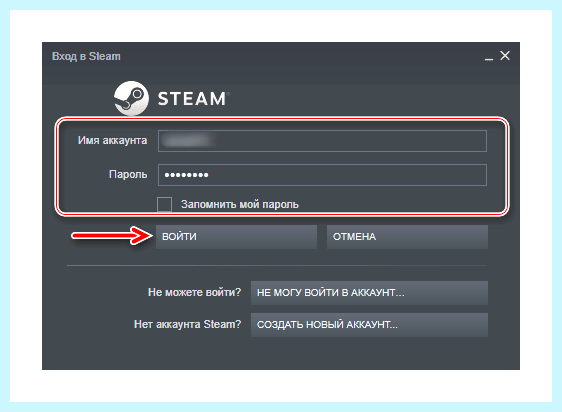
Task: Click the Steam logo icon
Action: click(x=131, y=98)
